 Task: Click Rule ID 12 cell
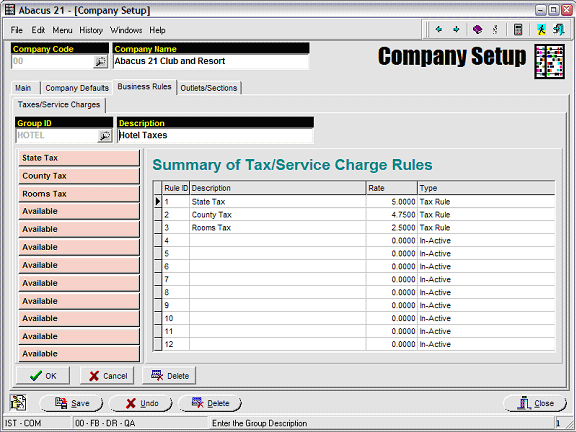coord(176,344)
